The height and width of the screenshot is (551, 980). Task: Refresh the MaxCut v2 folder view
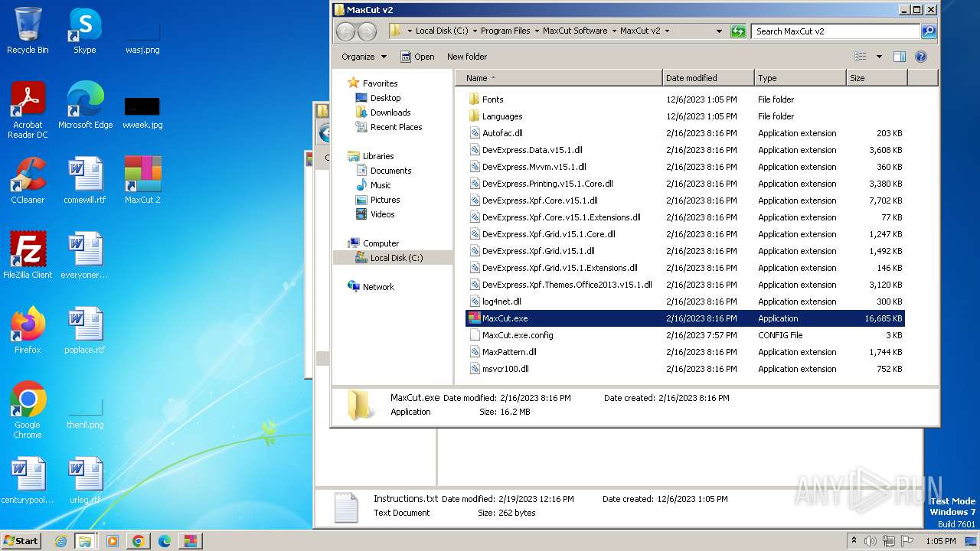738,31
